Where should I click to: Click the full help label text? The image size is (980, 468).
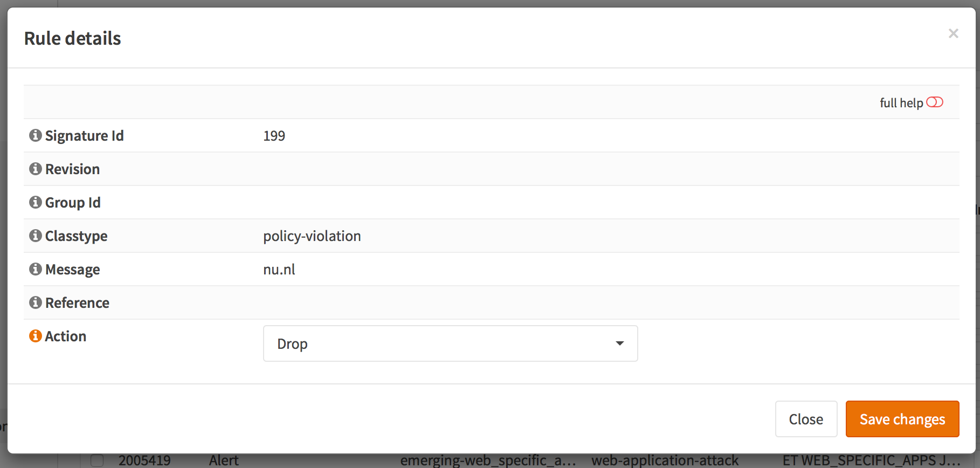point(901,103)
